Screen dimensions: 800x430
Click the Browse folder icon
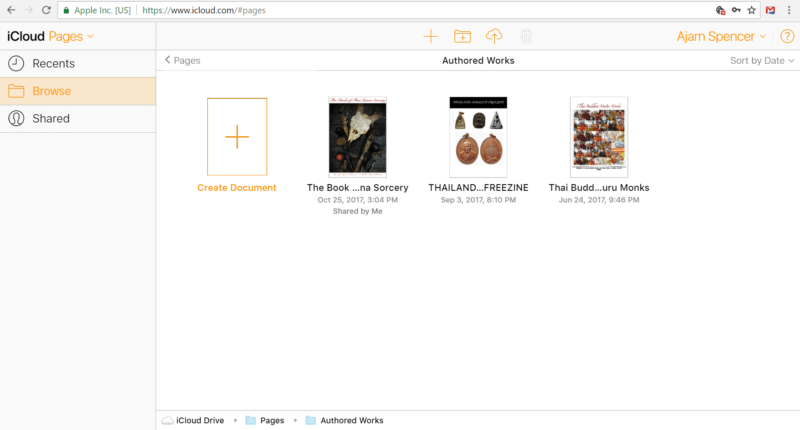click(16, 91)
